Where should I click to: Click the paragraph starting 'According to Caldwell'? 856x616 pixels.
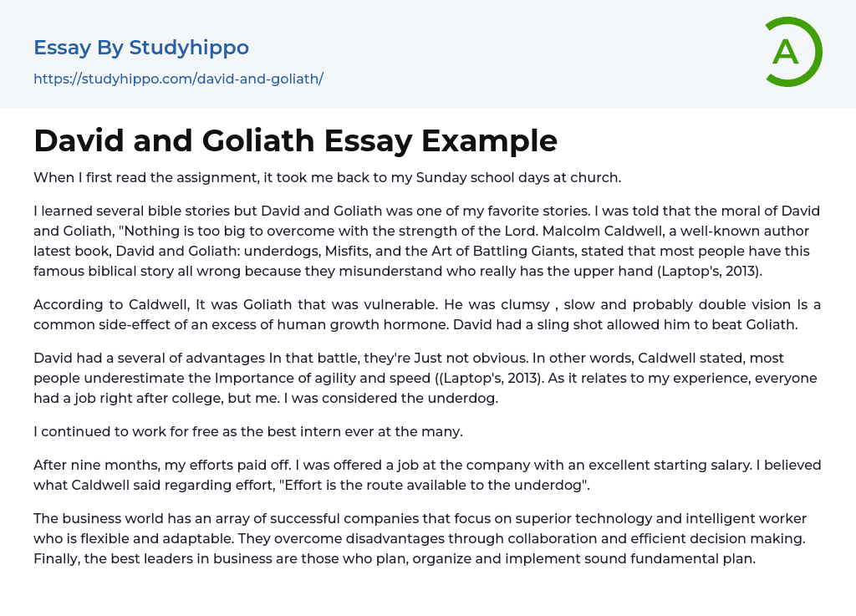coord(426,313)
